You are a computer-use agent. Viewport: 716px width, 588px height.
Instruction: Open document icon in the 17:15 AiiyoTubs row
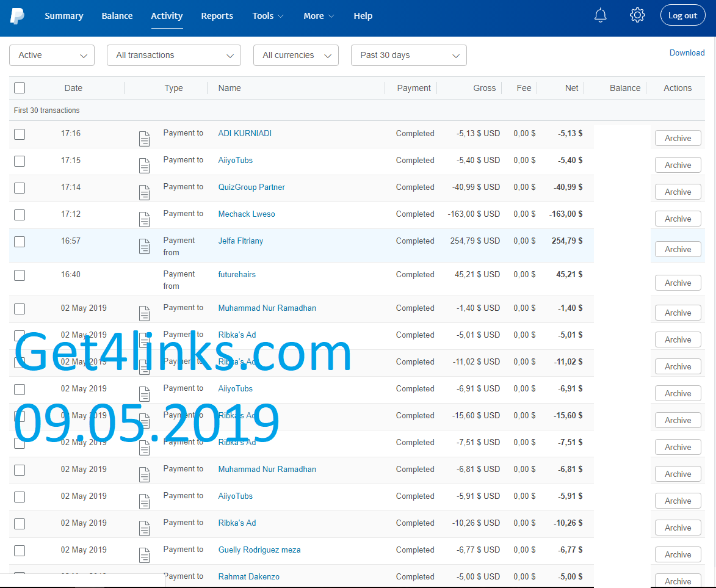click(x=144, y=165)
